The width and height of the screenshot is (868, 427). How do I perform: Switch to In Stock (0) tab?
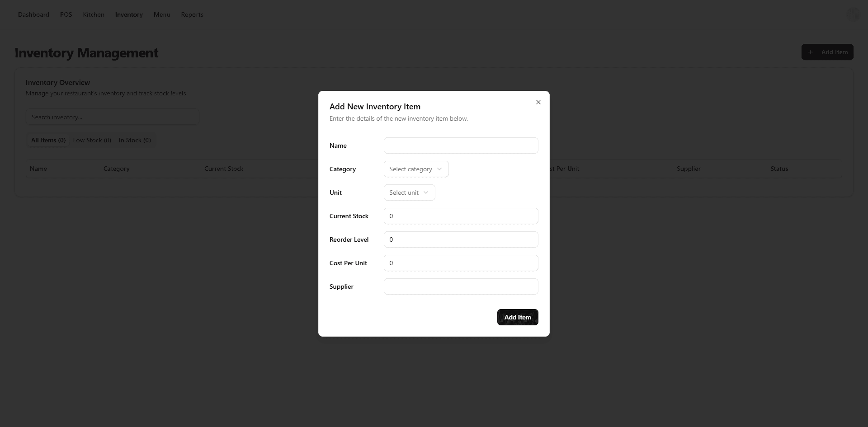(135, 140)
